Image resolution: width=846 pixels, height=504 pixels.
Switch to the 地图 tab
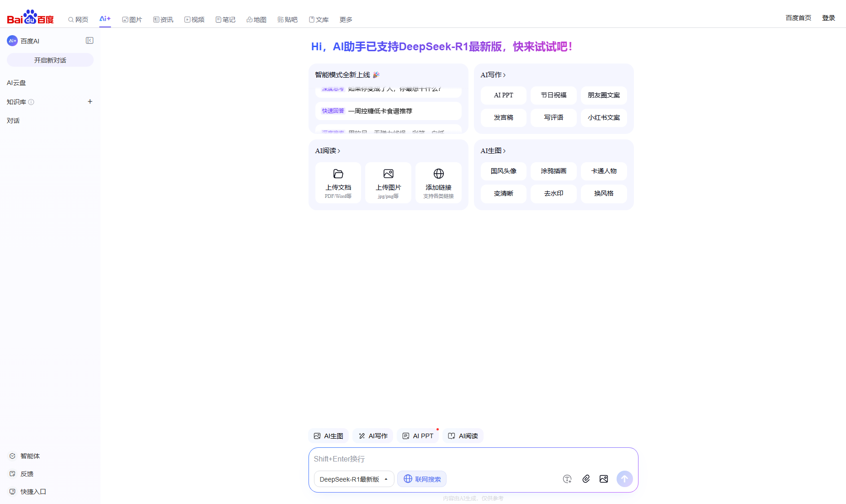(256, 20)
